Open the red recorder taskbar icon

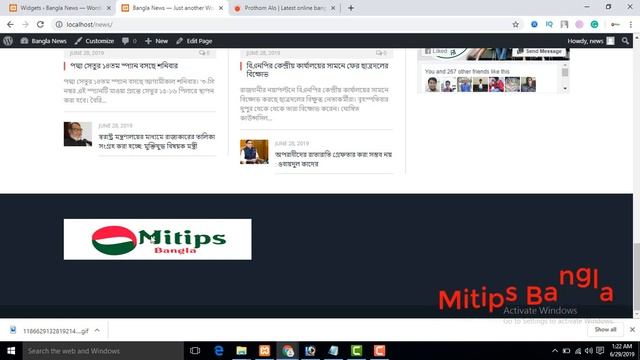pyautogui.click(x=379, y=351)
